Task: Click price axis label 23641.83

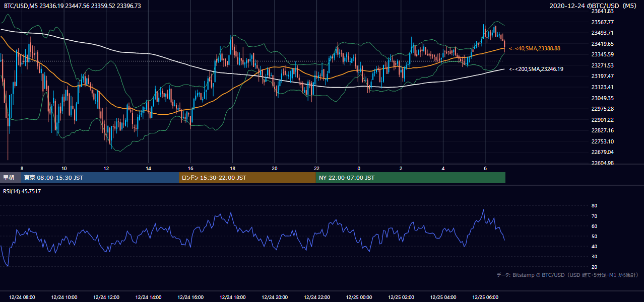Action: [x=602, y=11]
